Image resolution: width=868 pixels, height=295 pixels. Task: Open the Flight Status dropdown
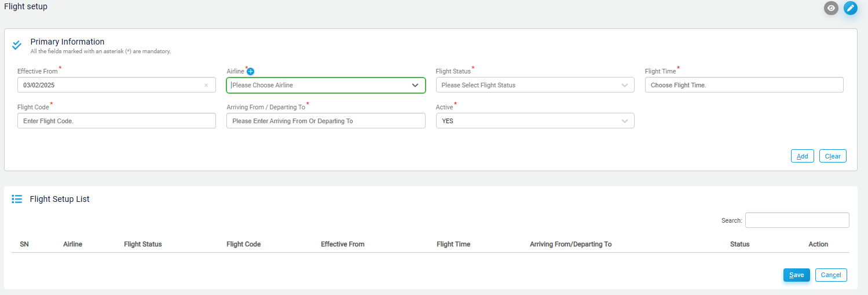tap(535, 85)
